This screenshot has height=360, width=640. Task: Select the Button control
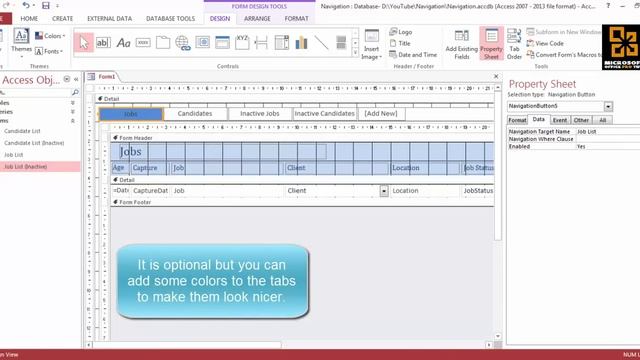coord(143,42)
